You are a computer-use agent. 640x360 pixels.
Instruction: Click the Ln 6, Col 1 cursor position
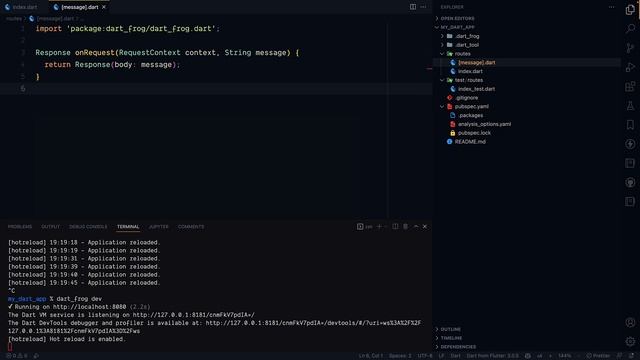371,356
